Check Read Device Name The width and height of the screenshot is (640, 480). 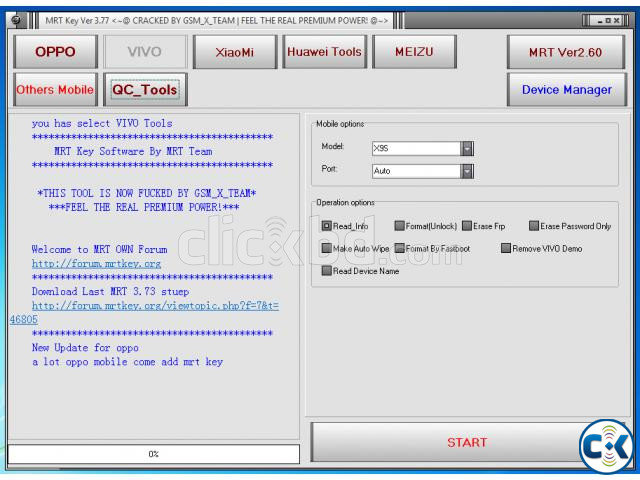click(327, 271)
